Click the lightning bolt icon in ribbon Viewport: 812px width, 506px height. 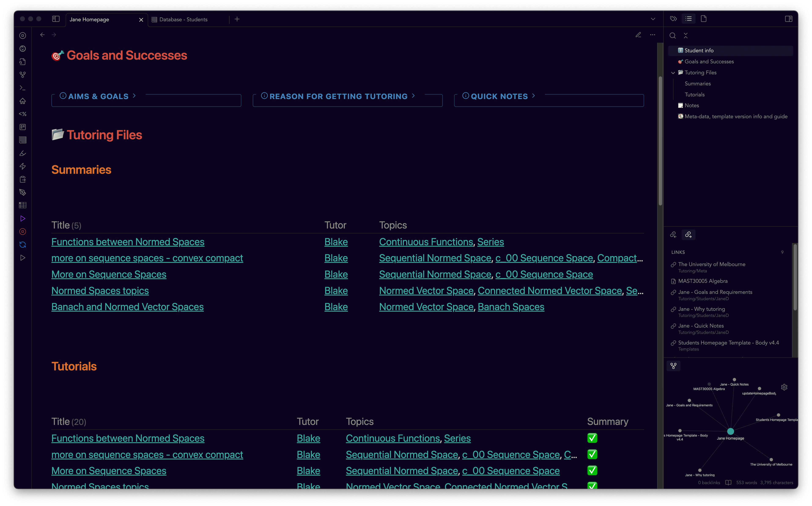click(23, 166)
